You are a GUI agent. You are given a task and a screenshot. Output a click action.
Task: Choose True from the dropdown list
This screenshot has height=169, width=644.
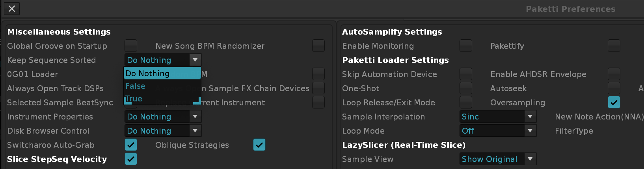click(x=134, y=99)
